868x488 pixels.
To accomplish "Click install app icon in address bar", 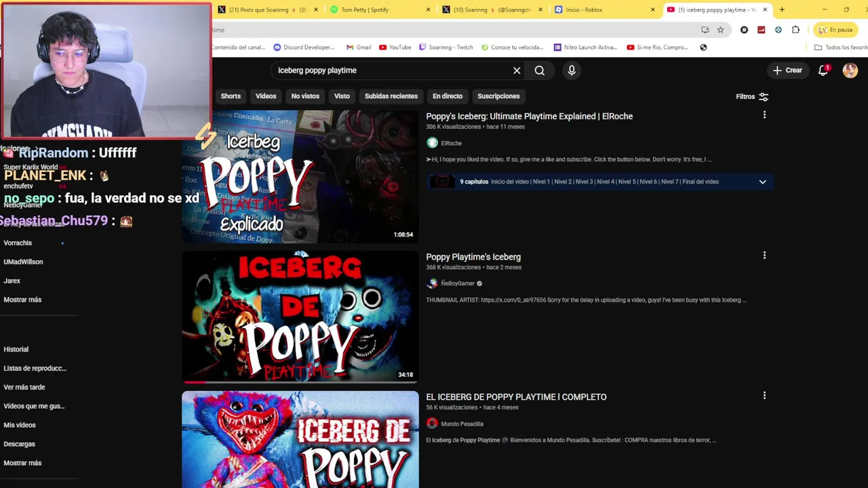I will click(705, 30).
